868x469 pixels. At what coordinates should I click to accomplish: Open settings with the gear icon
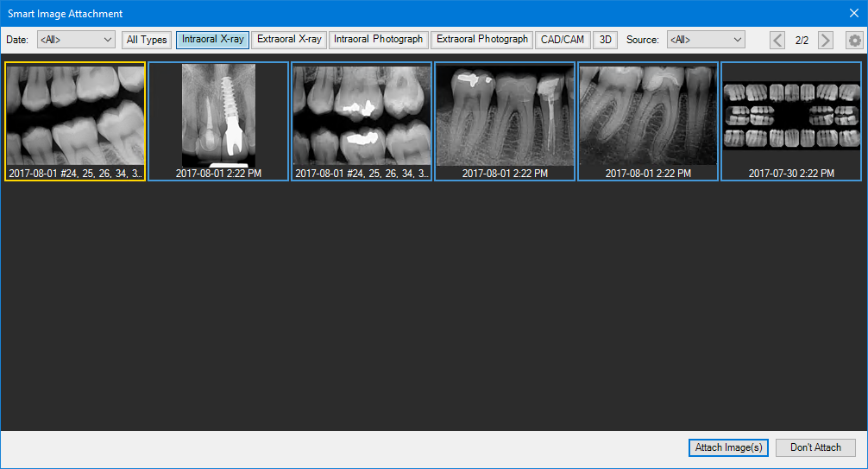click(854, 40)
